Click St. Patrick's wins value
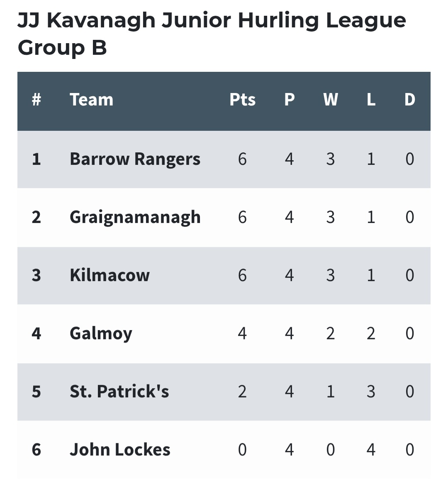This screenshot has width=448, height=487. [x=330, y=392]
